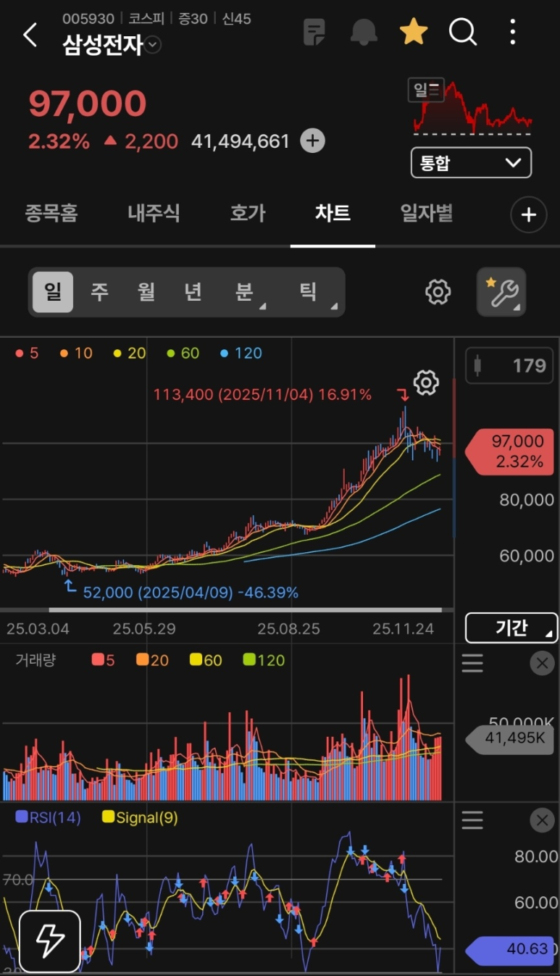Open the 통합 dropdown
Image resolution: width=560 pixels, height=976 pixels.
[471, 162]
